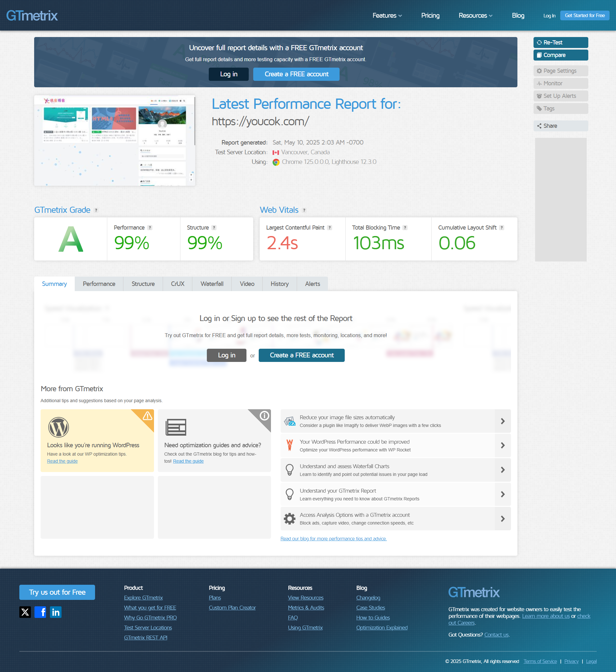Click the WP Rocket icon
This screenshot has height=672, width=616.
(290, 445)
